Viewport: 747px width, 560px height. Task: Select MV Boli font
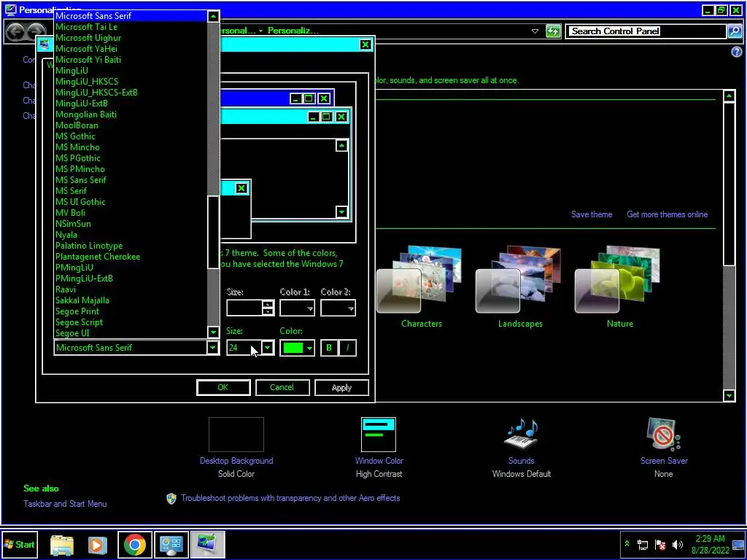(70, 213)
